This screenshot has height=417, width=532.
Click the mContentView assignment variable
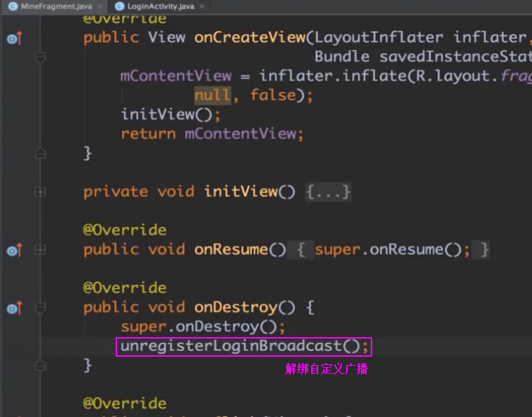tap(176, 76)
